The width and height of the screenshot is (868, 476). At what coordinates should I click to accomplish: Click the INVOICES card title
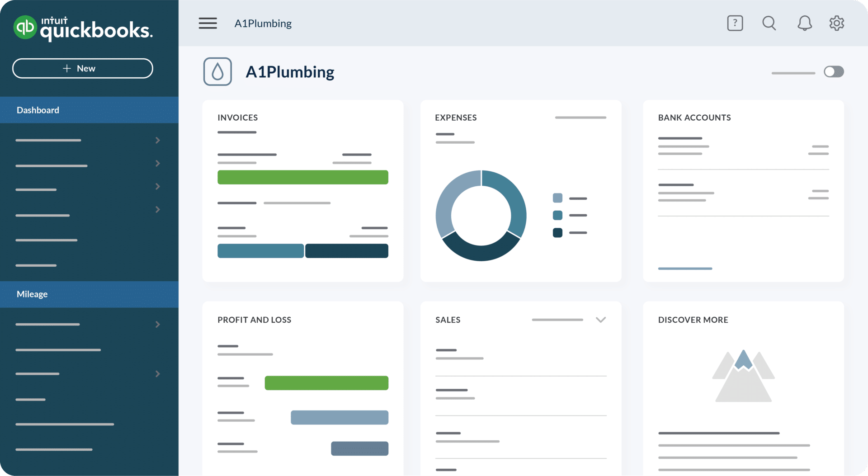(238, 118)
